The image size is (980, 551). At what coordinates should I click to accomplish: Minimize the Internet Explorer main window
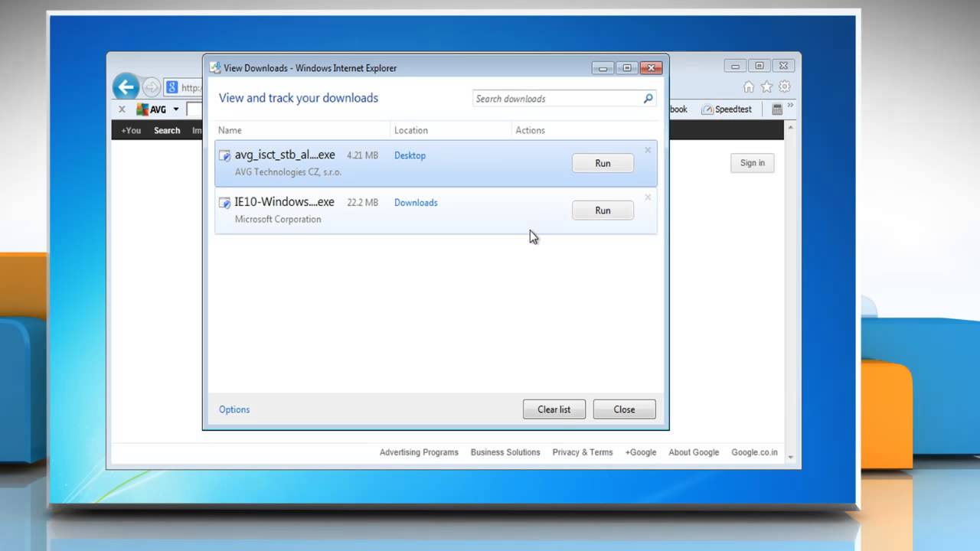point(735,67)
